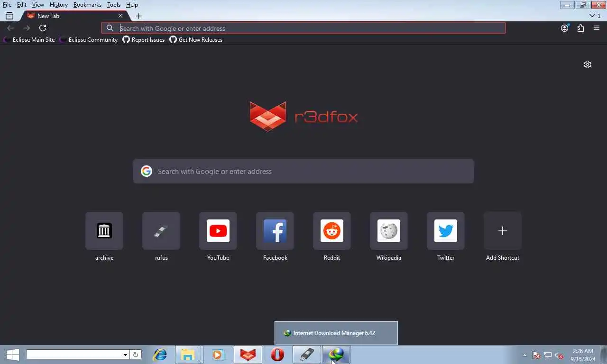Open the Tools menu
The width and height of the screenshot is (607, 364).
114,5
